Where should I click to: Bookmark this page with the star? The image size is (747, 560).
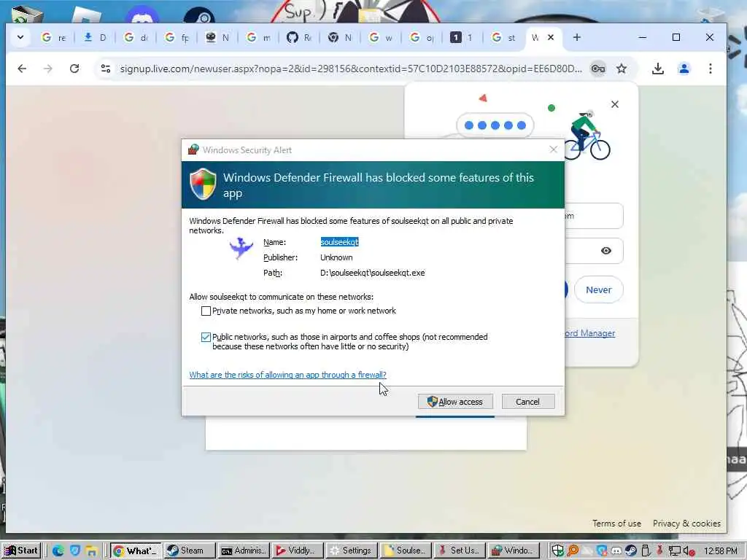622,69
